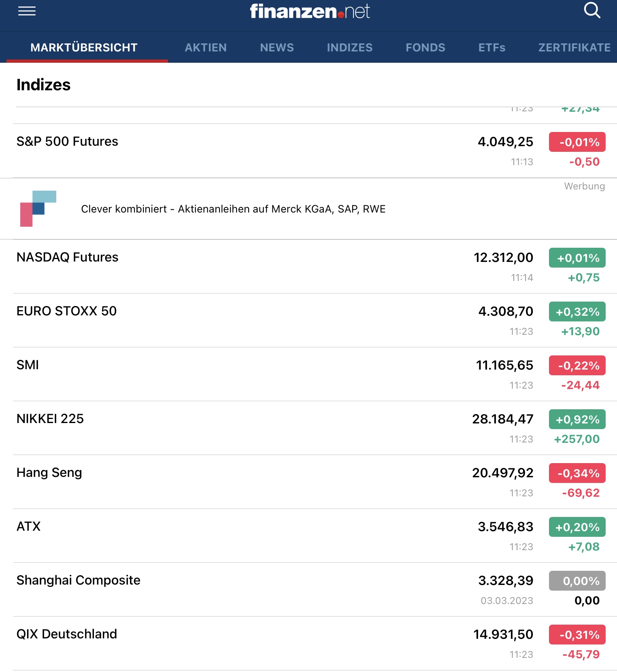Switch to the News tab
Viewport: 617px width, 672px height.
[x=277, y=47]
